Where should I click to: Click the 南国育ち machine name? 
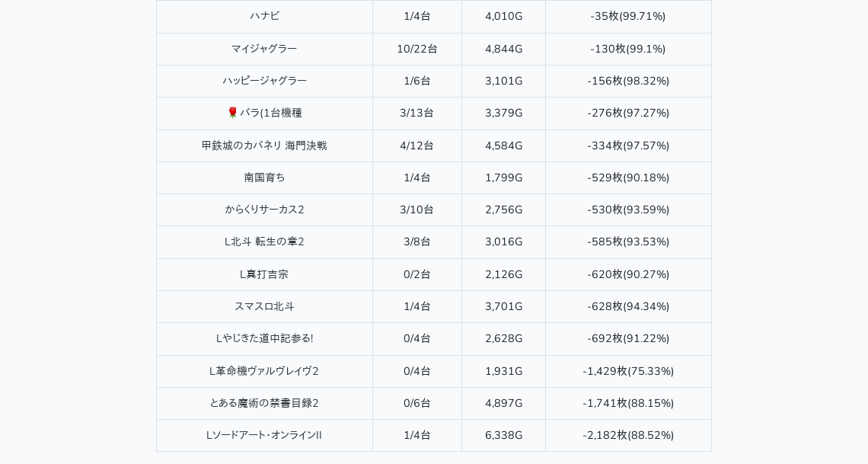265,178
